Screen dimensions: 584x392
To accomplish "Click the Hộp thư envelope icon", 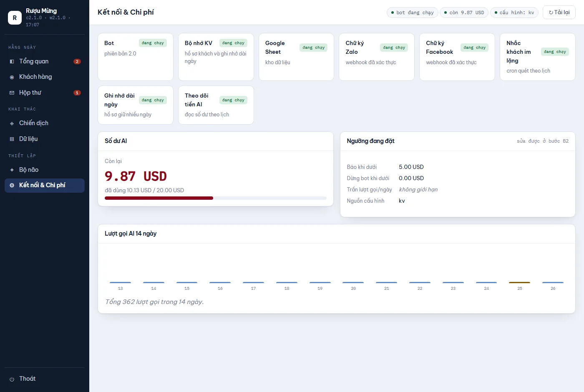I will tap(12, 93).
